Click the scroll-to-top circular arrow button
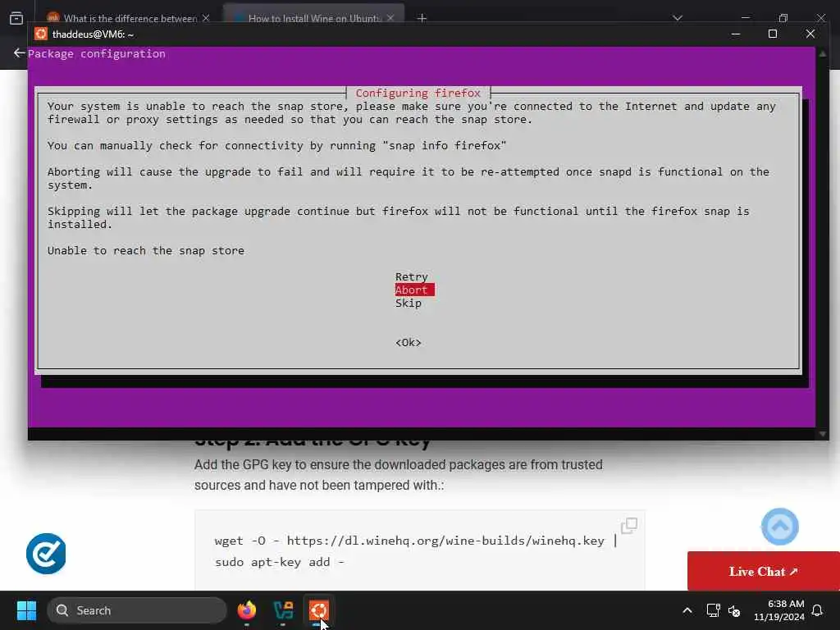 click(780, 527)
